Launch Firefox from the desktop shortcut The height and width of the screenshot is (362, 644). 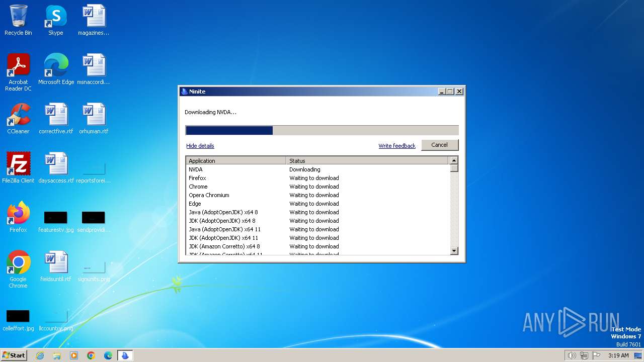click(x=18, y=217)
